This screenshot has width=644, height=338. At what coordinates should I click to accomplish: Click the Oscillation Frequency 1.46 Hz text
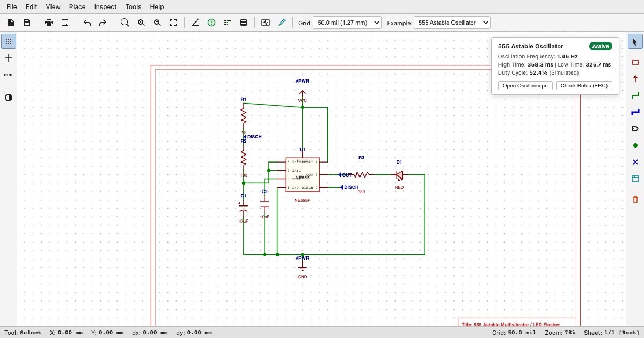tap(538, 56)
